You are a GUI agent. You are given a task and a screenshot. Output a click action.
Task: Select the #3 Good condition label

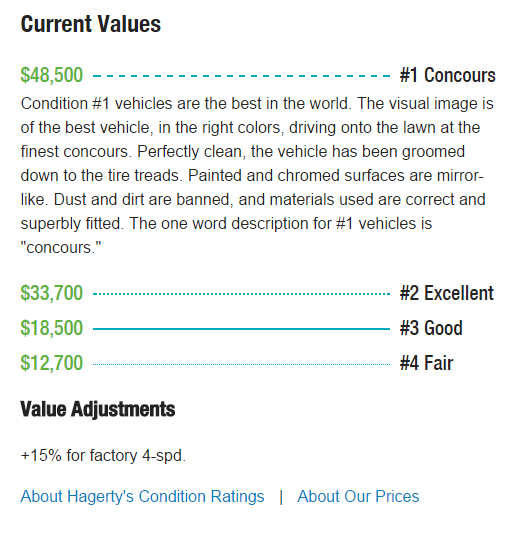tap(431, 328)
